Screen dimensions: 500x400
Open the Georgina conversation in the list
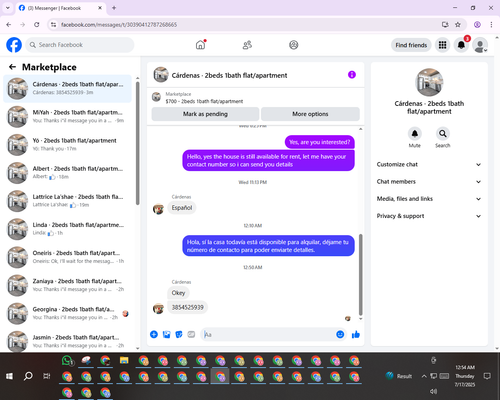tap(67, 313)
